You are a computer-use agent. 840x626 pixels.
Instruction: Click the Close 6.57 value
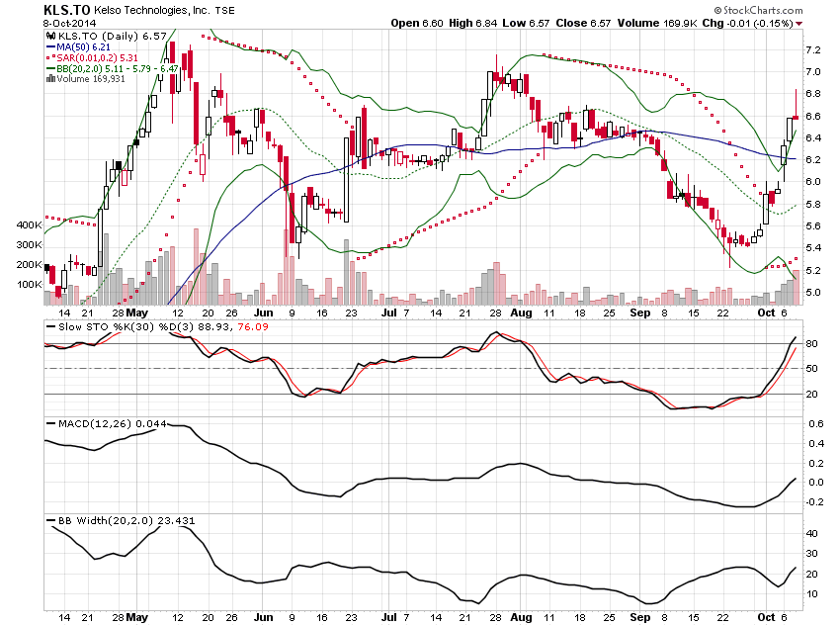[x=583, y=23]
